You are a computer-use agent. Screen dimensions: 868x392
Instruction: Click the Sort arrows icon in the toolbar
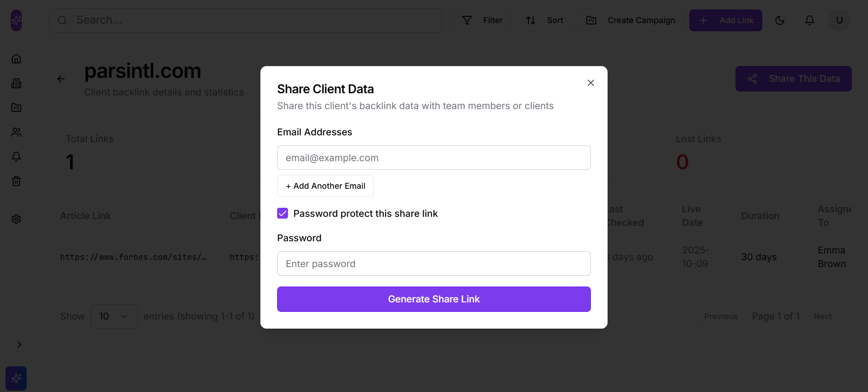coord(544,20)
